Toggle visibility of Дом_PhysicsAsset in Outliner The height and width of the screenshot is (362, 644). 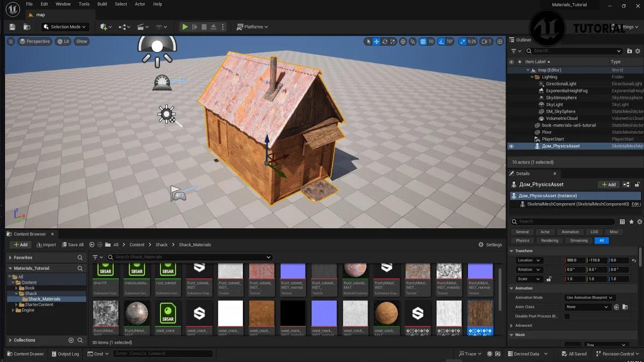pyautogui.click(x=511, y=146)
